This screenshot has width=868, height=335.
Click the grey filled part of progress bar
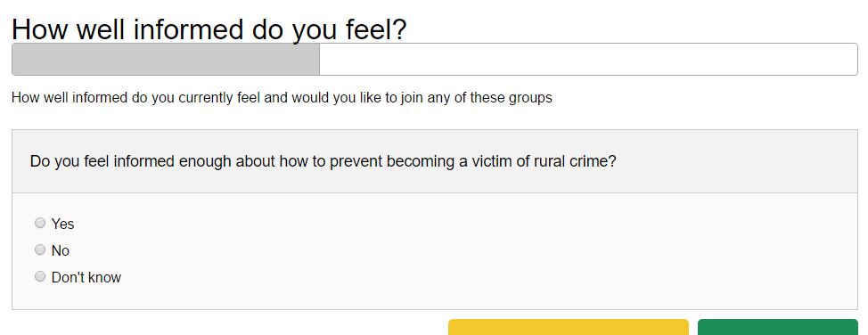[166, 59]
